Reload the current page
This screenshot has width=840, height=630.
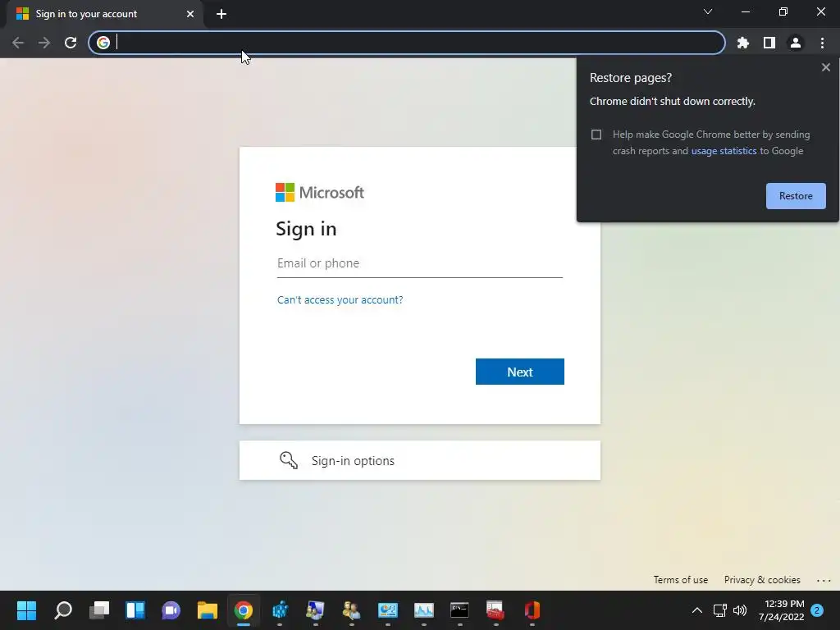71,43
